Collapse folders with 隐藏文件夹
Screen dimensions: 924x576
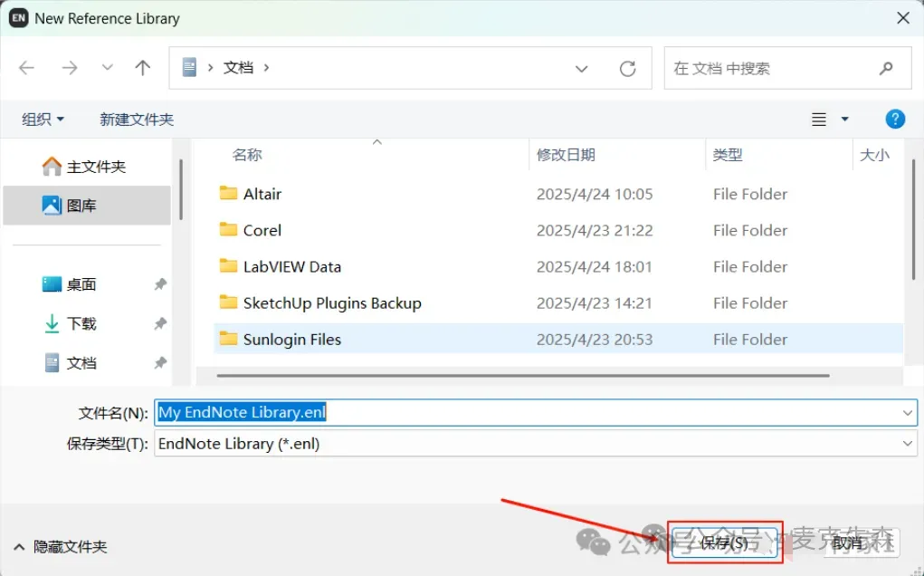(60, 547)
